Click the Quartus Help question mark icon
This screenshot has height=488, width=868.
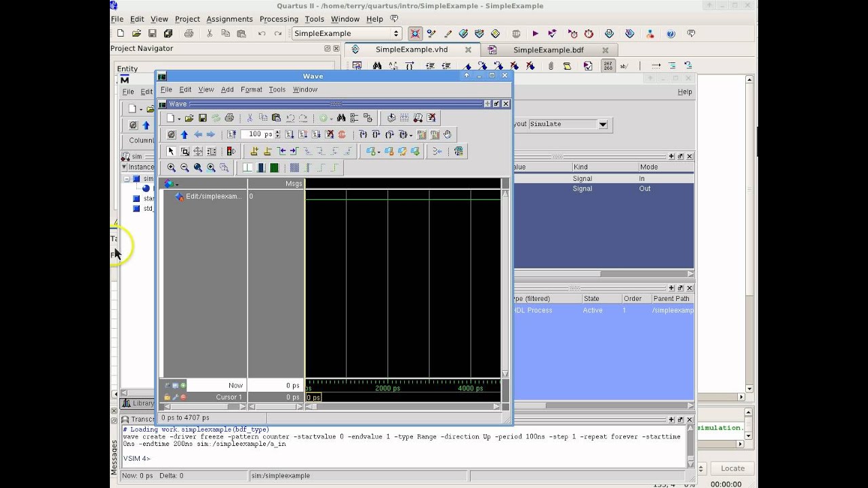coord(671,33)
